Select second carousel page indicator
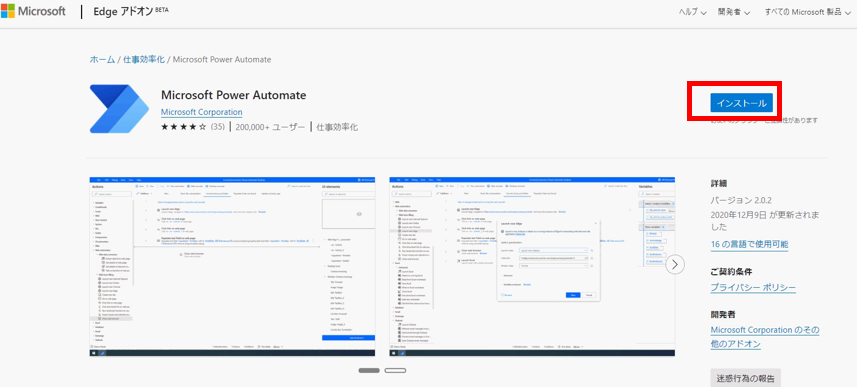Image resolution: width=857 pixels, height=387 pixels. (x=395, y=370)
